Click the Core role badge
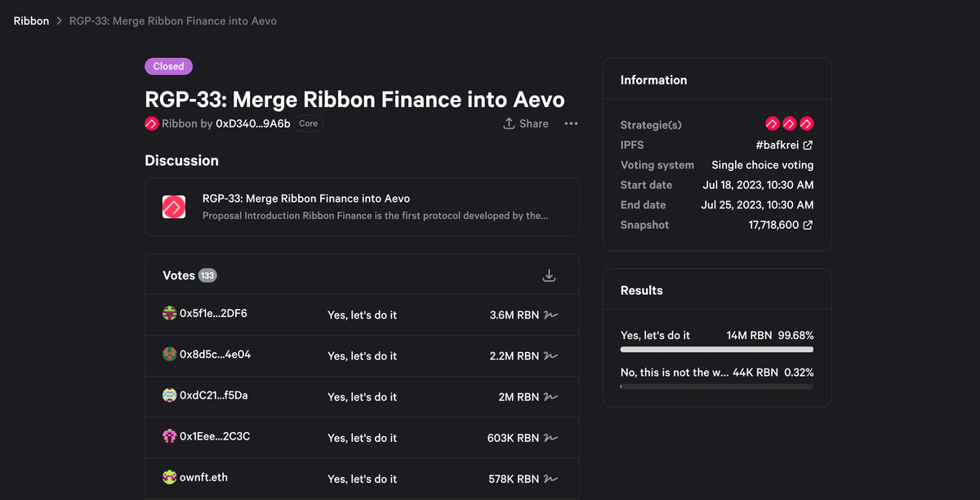 pyautogui.click(x=308, y=123)
